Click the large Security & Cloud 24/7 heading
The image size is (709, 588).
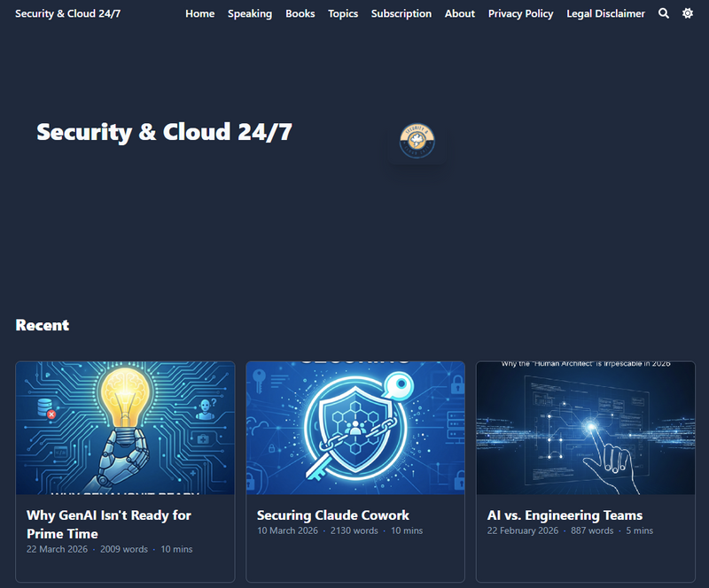(x=164, y=132)
